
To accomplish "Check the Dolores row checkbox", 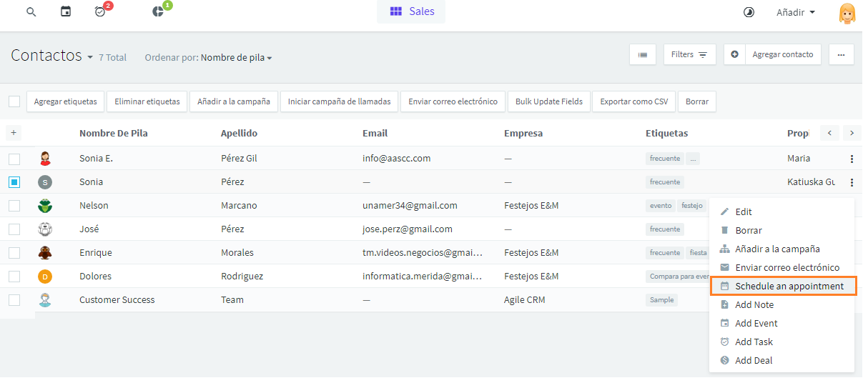I will 14,277.
